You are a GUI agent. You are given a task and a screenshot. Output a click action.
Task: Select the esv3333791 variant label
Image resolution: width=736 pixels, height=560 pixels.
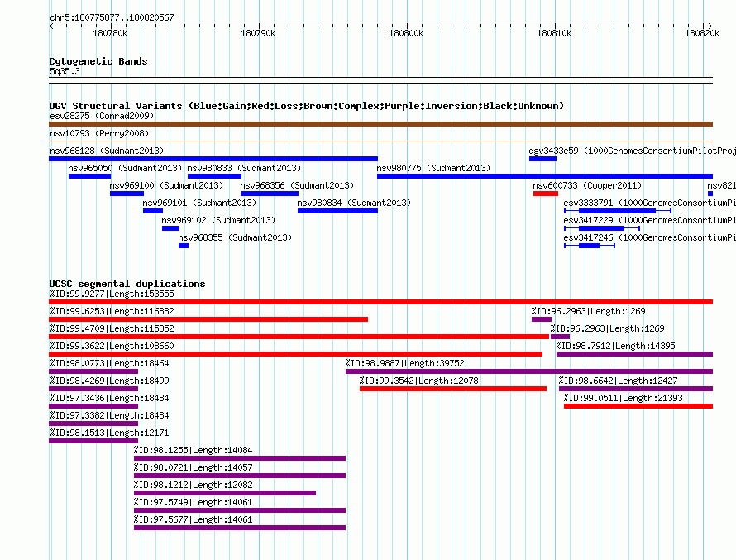[649, 203]
